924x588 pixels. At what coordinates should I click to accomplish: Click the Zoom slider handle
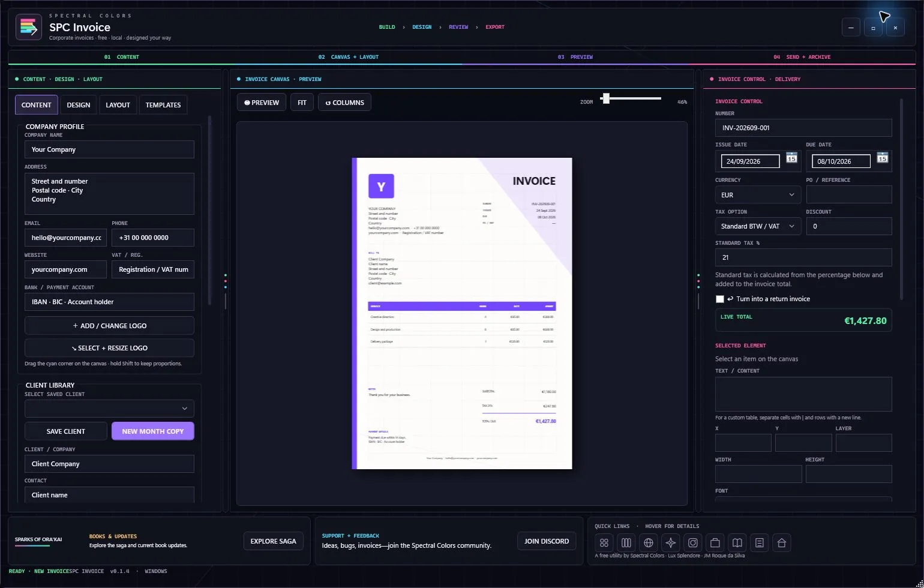[x=606, y=98]
